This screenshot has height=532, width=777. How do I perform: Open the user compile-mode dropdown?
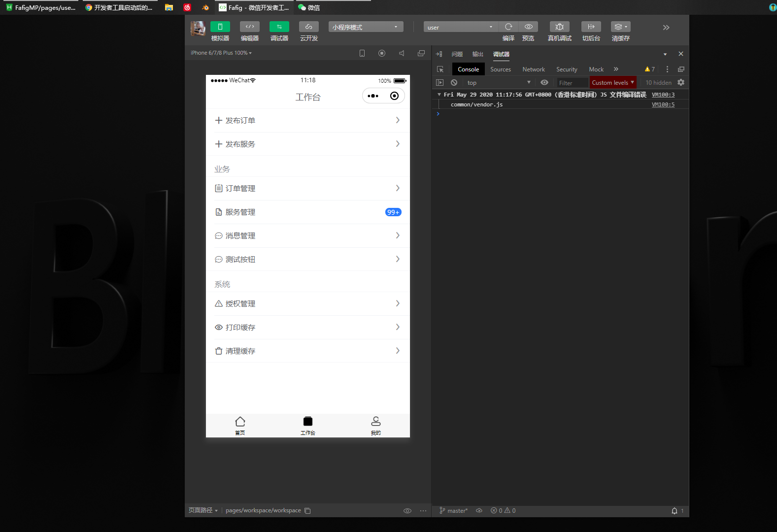pyautogui.click(x=461, y=27)
